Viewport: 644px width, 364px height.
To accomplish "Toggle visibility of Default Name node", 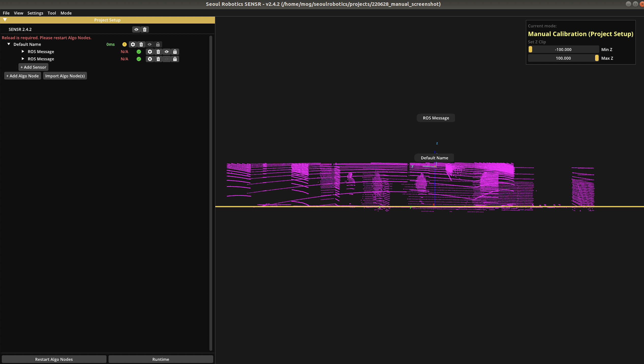I will (x=150, y=44).
